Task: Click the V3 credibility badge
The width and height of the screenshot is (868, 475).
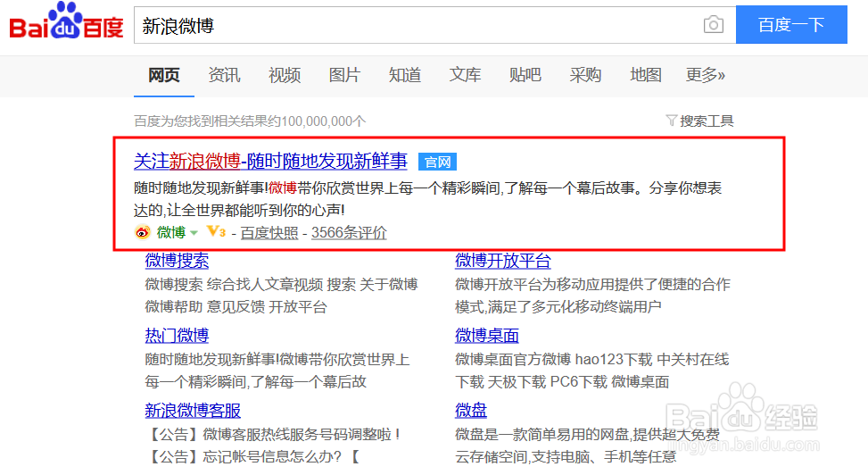Action: (216, 231)
